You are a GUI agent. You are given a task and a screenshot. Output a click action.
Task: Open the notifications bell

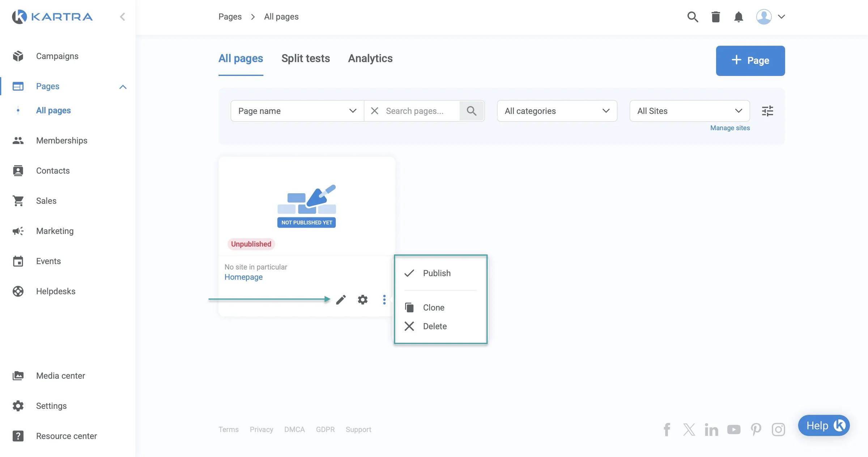[x=739, y=17]
